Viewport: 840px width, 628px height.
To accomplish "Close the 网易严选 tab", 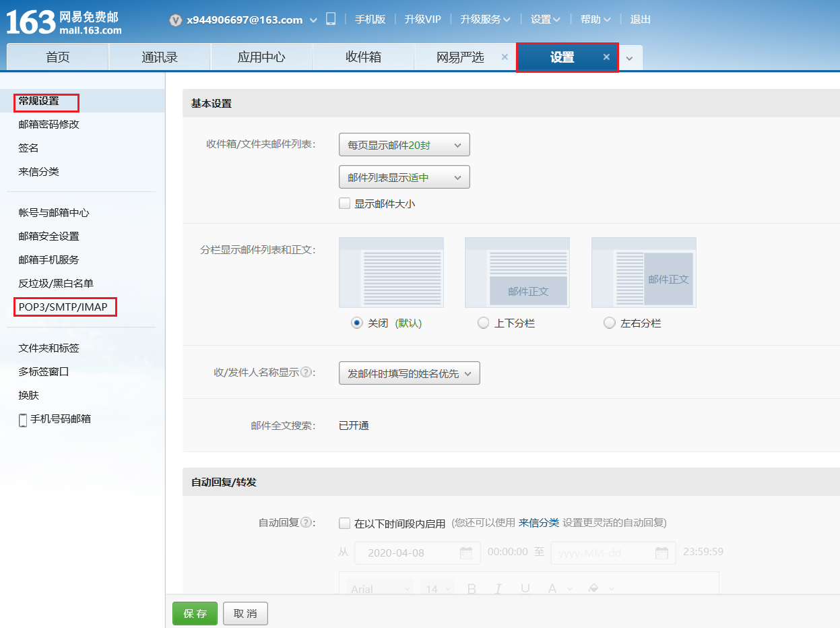I will click(x=505, y=57).
